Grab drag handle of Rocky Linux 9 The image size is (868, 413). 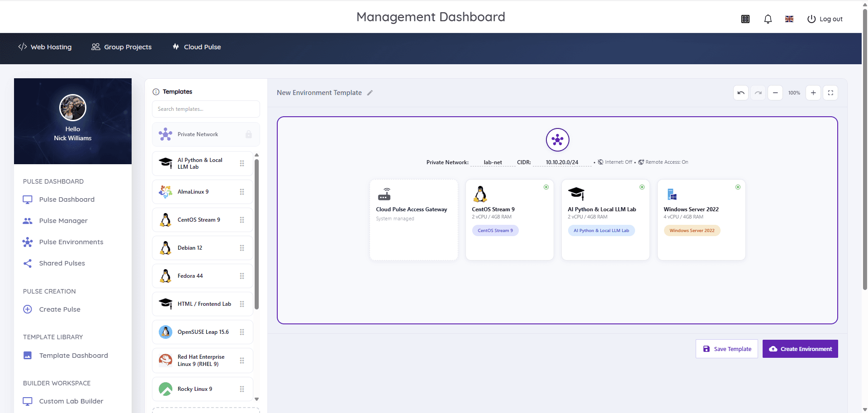tap(242, 389)
